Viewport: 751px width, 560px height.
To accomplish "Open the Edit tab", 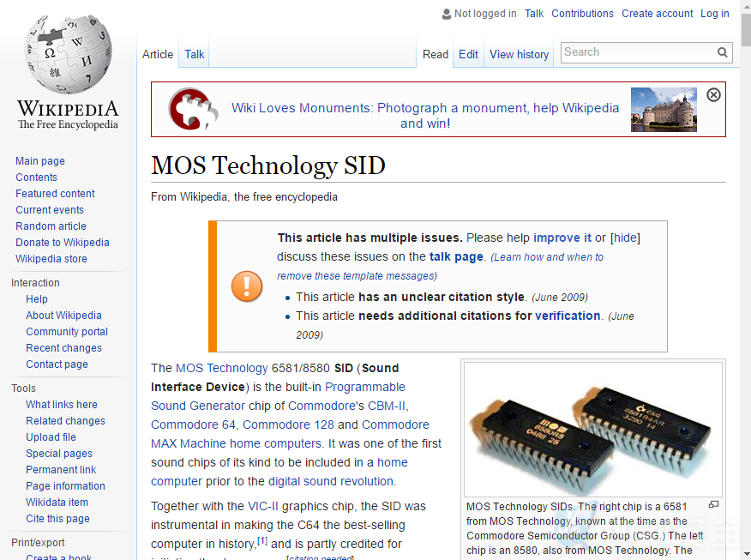I will tap(468, 55).
